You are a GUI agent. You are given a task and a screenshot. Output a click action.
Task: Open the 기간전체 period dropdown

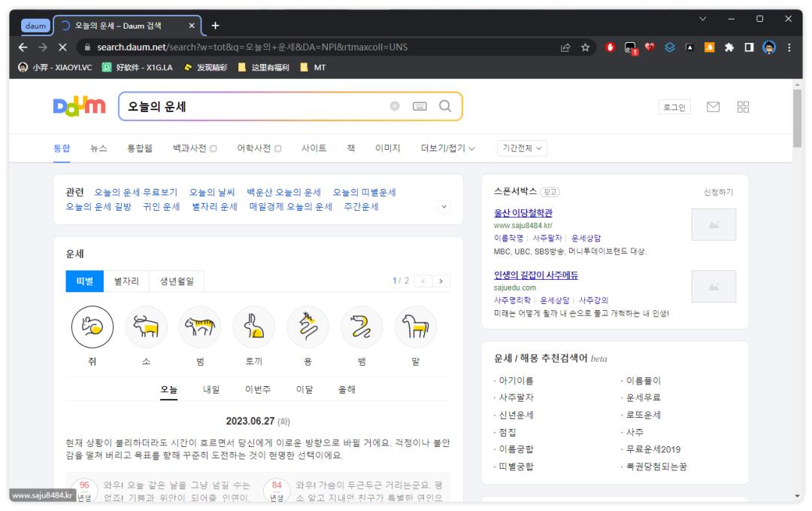point(523,148)
